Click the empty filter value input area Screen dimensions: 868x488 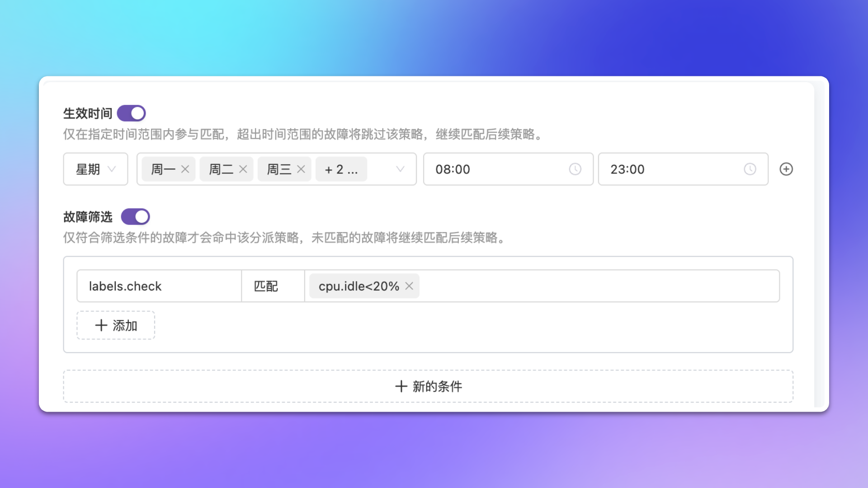point(597,286)
